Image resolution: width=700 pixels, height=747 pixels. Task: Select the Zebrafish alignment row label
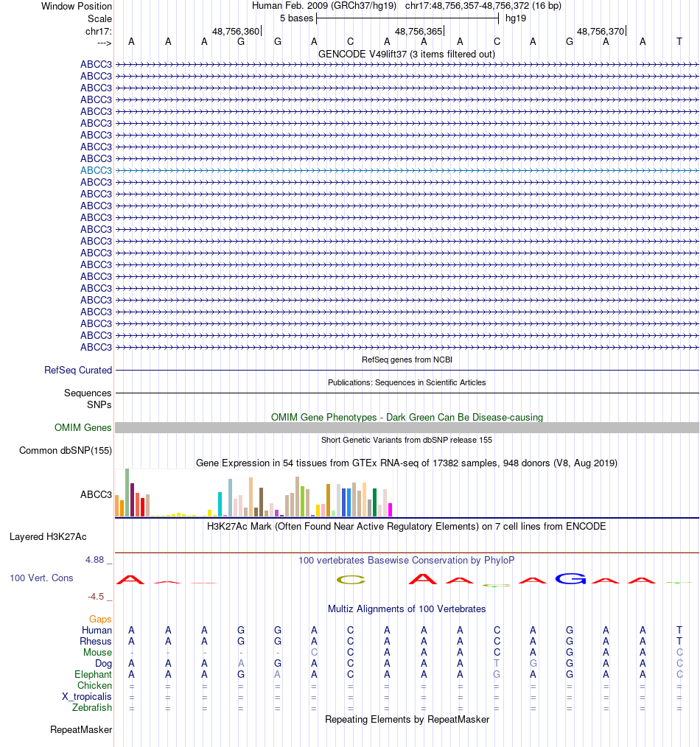point(92,707)
